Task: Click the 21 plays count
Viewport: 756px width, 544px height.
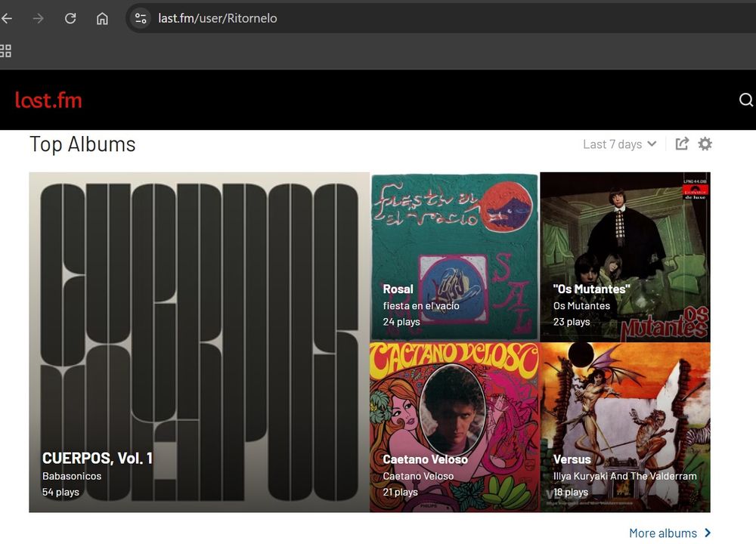Action: (x=400, y=492)
